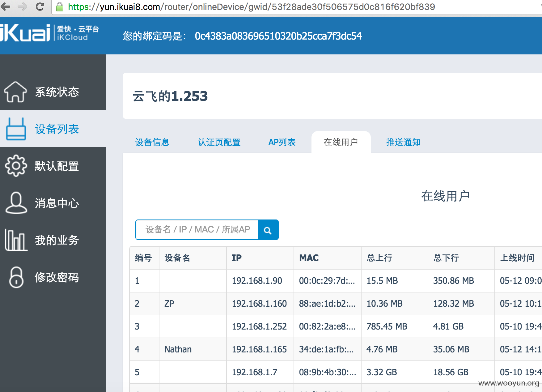Click MAC cell 08:9b:4b:30:...
The width and height of the screenshot is (542, 392).
point(328,372)
